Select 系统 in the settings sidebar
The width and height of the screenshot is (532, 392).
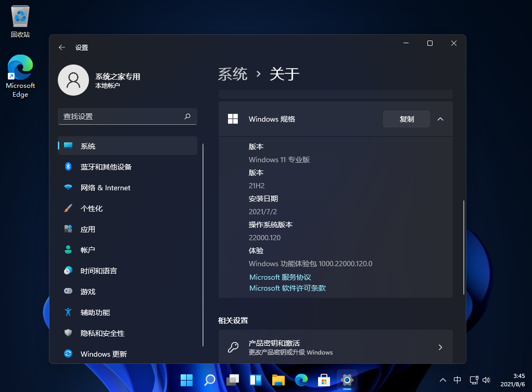tap(87, 146)
